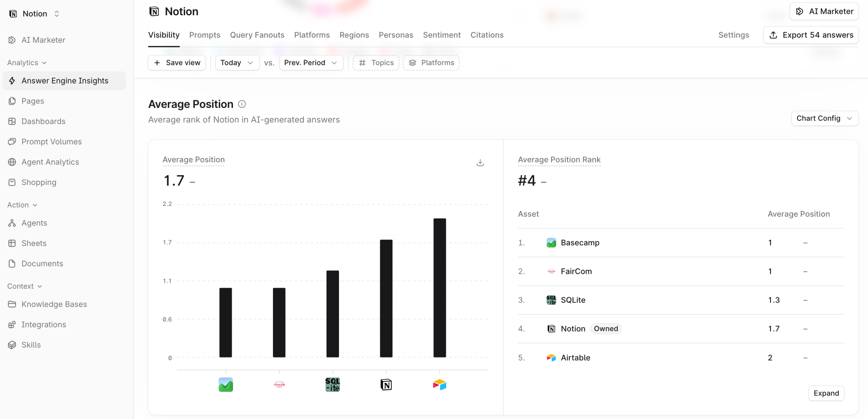Click the #4 rank value

tap(527, 180)
